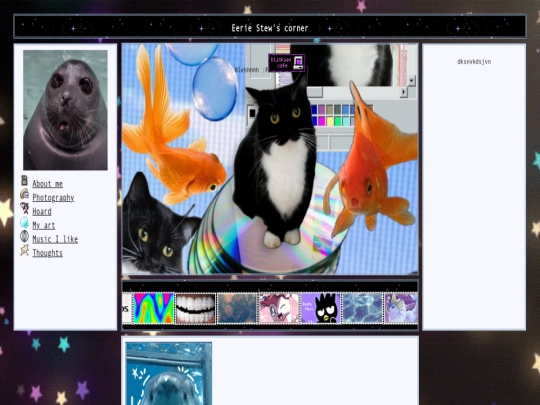Open the Hoard link
Viewport: 540px width, 405px height.
pyautogui.click(x=42, y=211)
